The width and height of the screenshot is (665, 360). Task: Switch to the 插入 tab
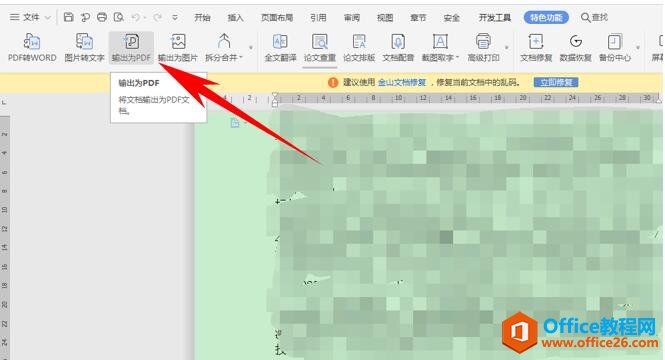tap(235, 17)
